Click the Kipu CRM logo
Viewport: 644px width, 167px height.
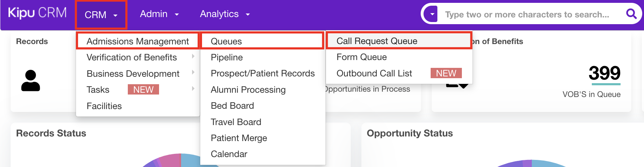tap(37, 13)
